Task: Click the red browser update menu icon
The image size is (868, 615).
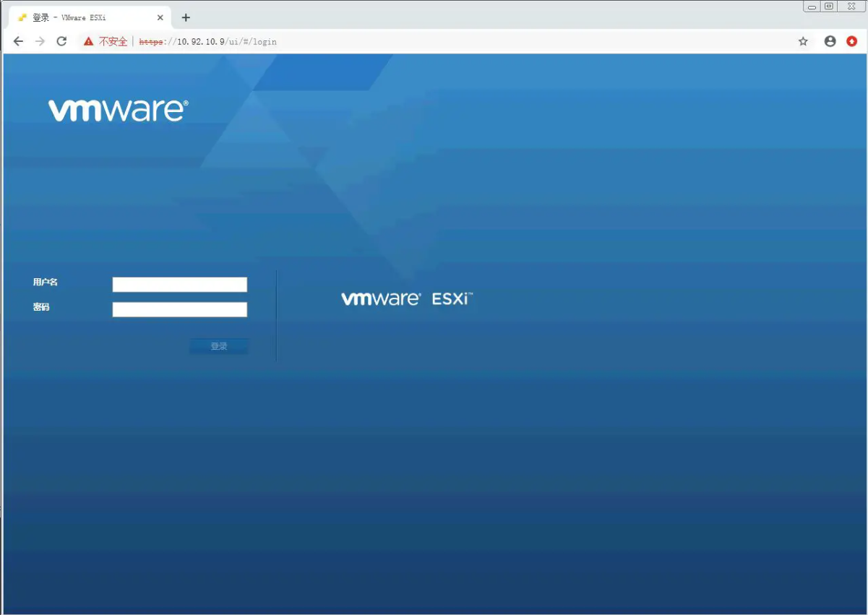Action: 852,41
